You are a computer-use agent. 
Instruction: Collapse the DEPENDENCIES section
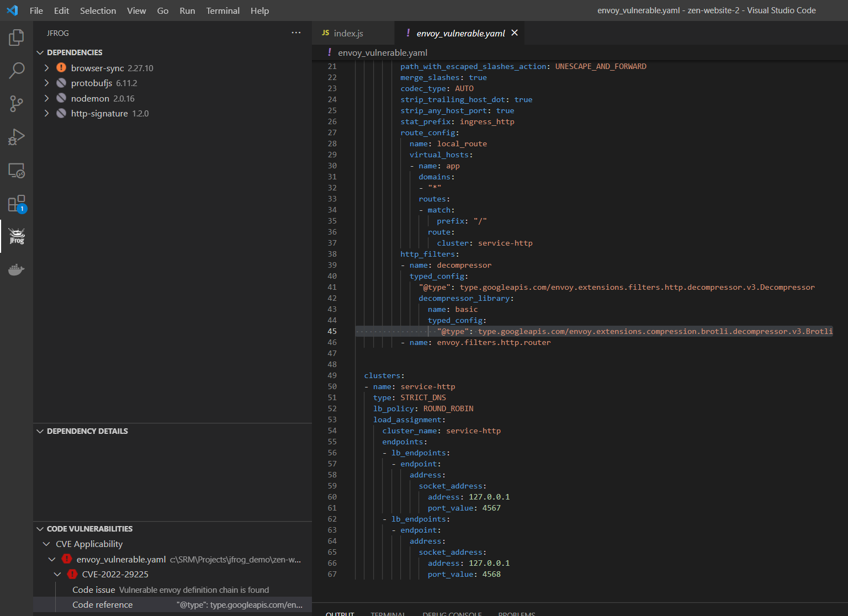click(40, 52)
